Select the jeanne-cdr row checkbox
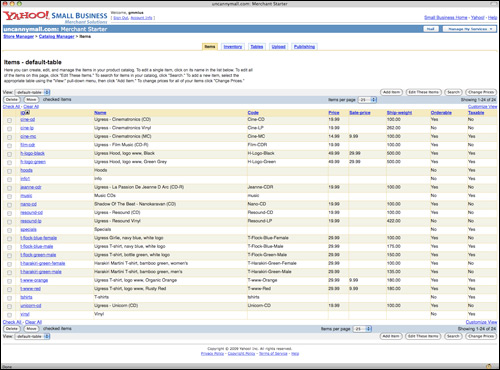Image resolution: width=500 pixels, height=370 pixels. [x=9, y=188]
